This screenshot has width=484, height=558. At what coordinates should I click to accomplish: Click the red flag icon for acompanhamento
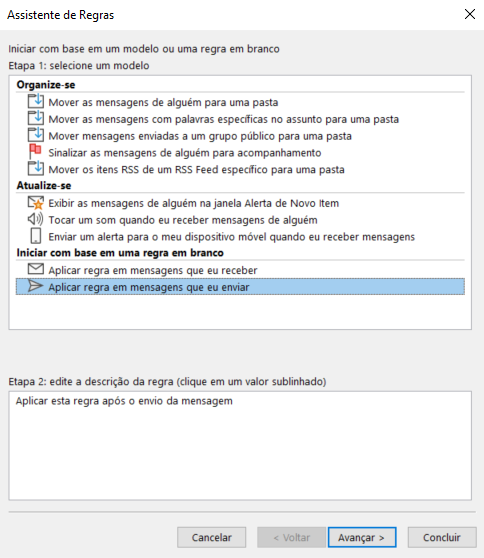(35, 152)
